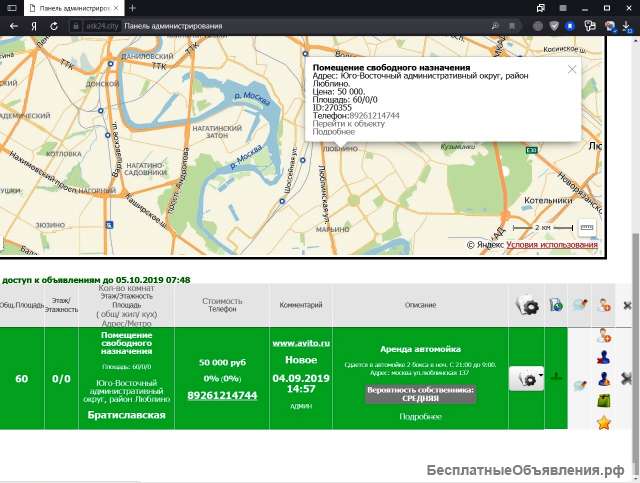Click 'Аренда автомойка' listing title
The width and height of the screenshot is (640, 483).
420,349
